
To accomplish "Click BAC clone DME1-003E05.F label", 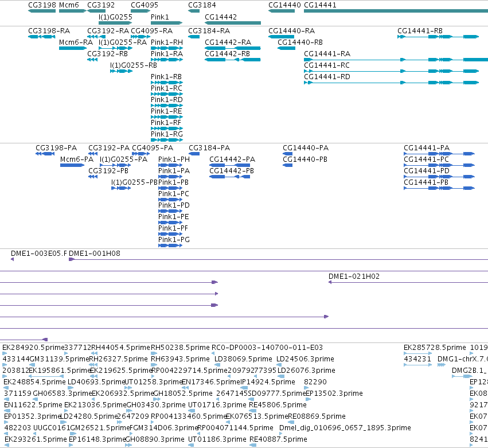I will point(39,253).
